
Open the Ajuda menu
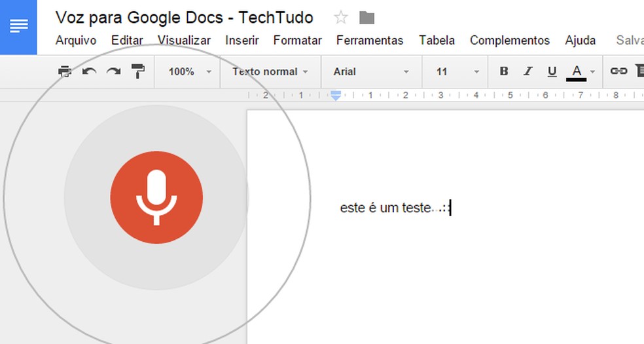pyautogui.click(x=580, y=40)
